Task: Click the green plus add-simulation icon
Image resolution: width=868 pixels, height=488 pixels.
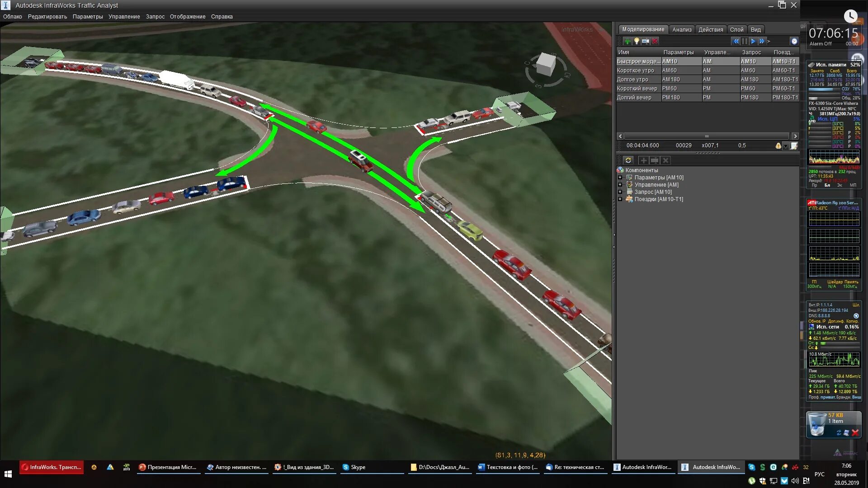Action: coord(627,41)
